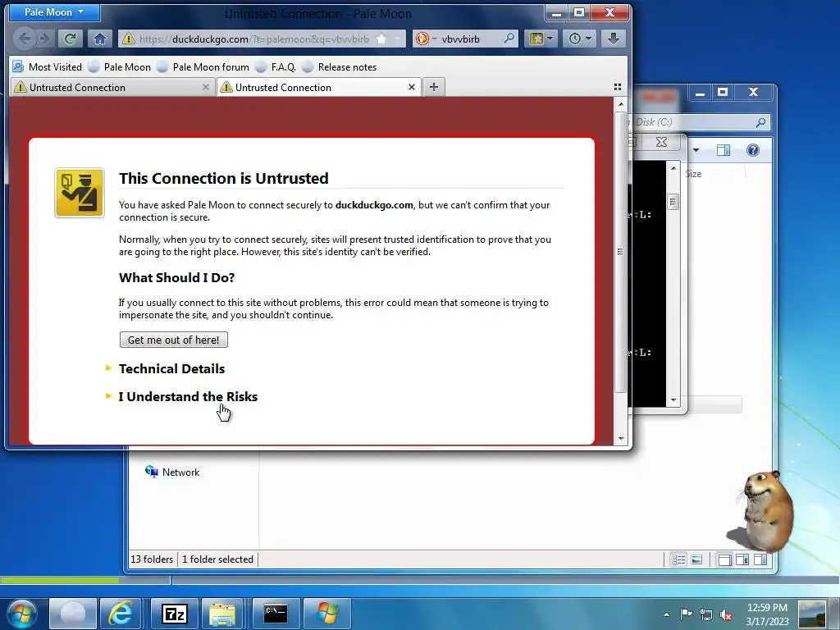
Task: Click the browser page scrollbar down arrow
Action: pos(621,438)
